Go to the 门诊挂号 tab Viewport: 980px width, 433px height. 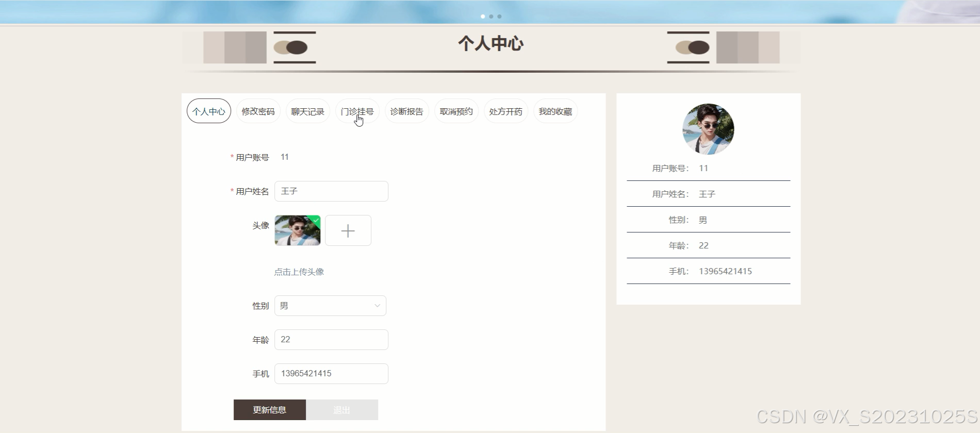357,111
